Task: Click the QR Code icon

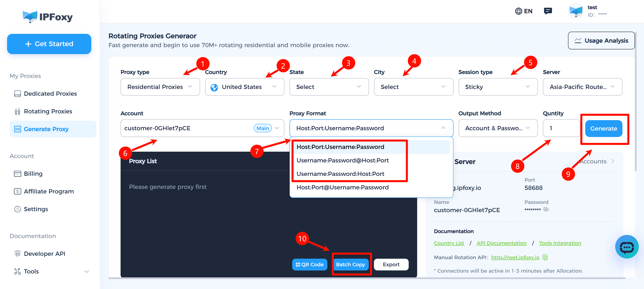Action: pos(298,264)
